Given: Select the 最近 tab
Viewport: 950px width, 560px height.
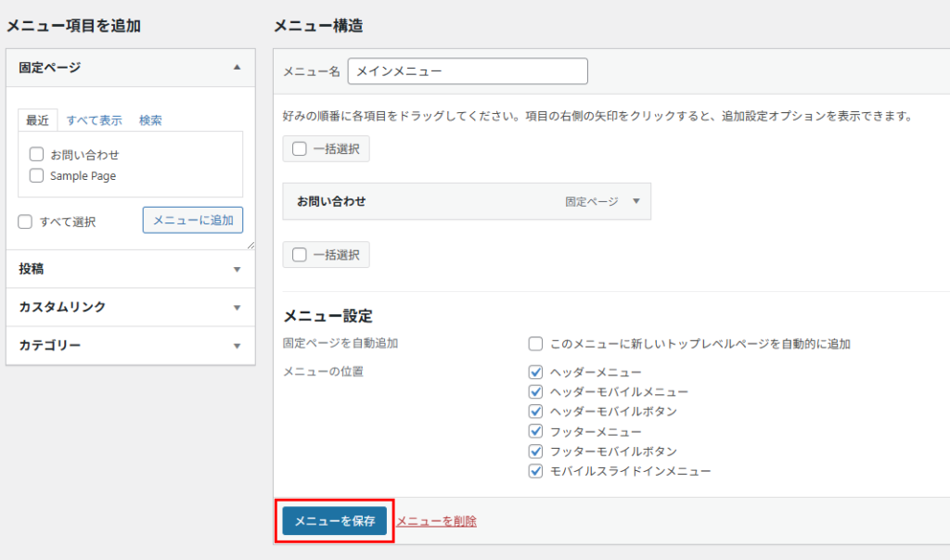Looking at the screenshot, I should click(38, 121).
